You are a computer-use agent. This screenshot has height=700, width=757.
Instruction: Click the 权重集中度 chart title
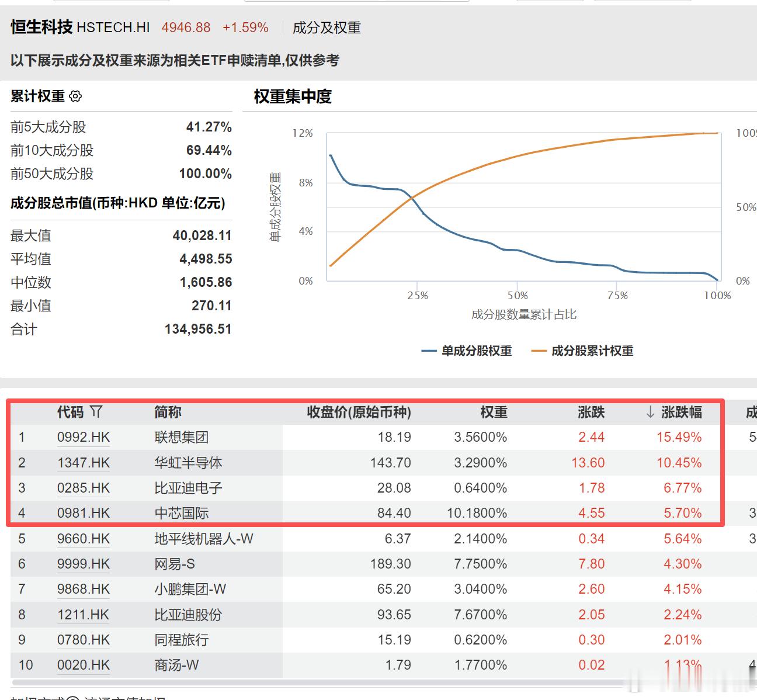tap(293, 96)
